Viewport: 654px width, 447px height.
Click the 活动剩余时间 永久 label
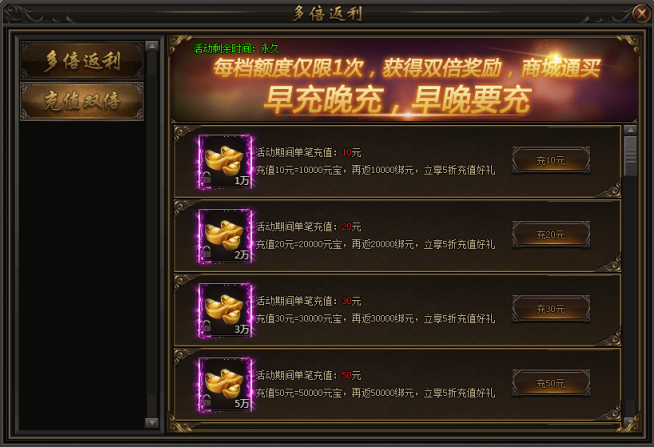pyautogui.click(x=236, y=48)
